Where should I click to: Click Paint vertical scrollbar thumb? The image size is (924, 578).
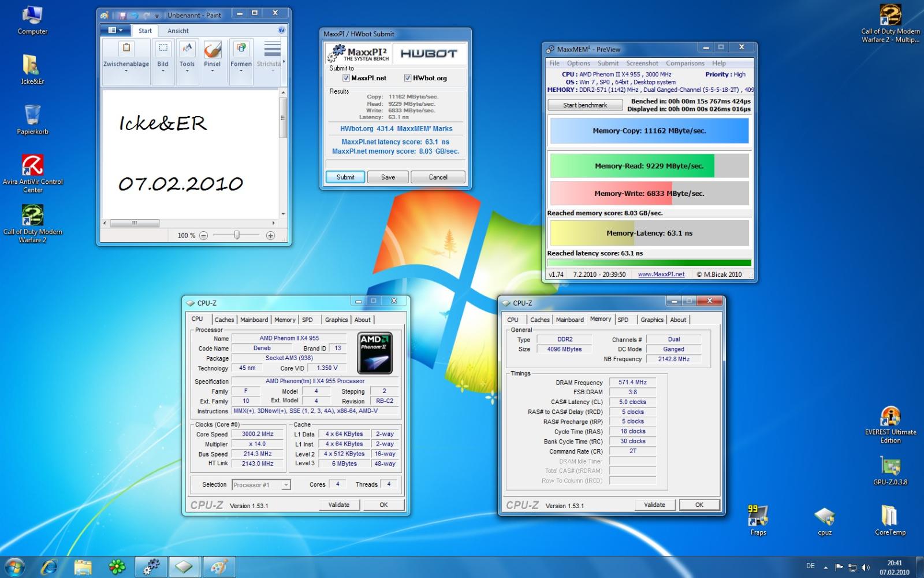pyautogui.click(x=282, y=117)
